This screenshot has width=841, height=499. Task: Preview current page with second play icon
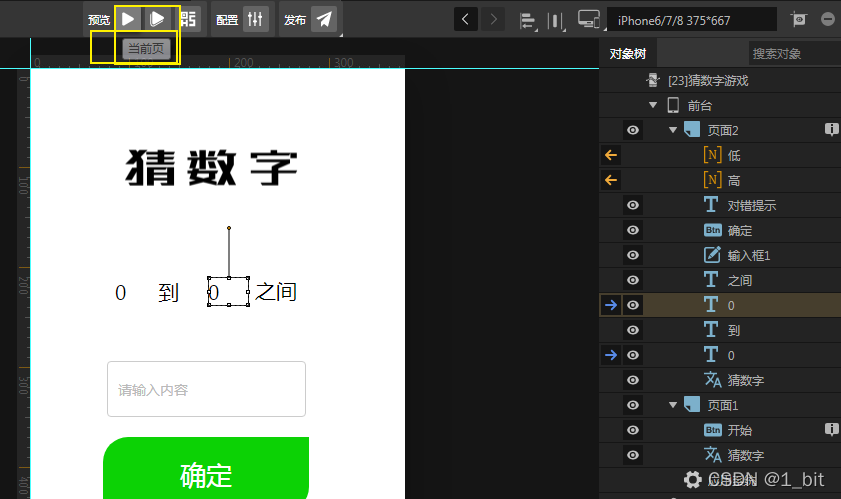[x=157, y=19]
